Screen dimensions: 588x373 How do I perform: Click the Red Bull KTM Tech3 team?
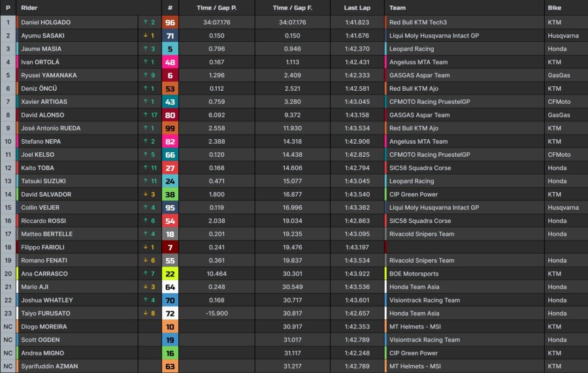tap(417, 22)
